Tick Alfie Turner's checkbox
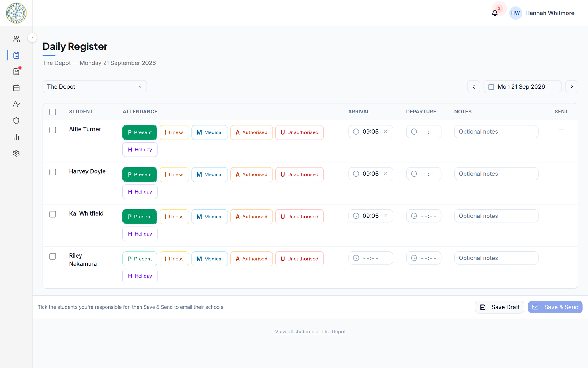Viewport: 588px width, 368px height. coord(53,130)
